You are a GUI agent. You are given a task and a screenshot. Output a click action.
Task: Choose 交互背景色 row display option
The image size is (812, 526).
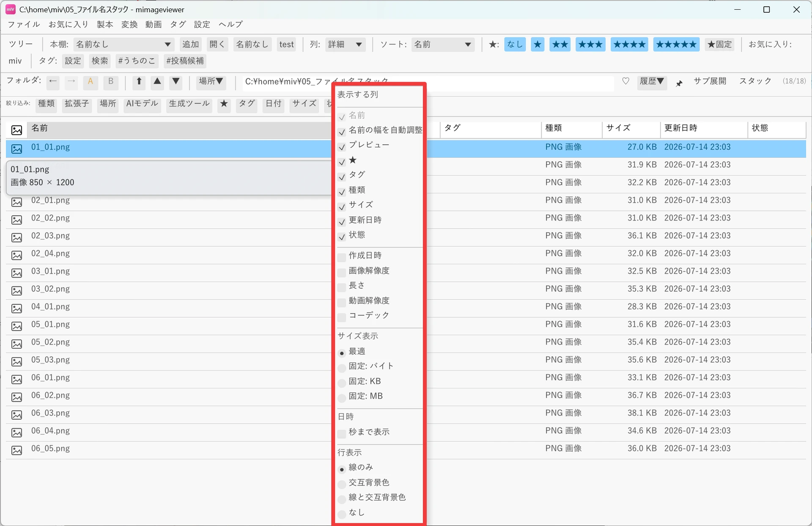tap(342, 484)
